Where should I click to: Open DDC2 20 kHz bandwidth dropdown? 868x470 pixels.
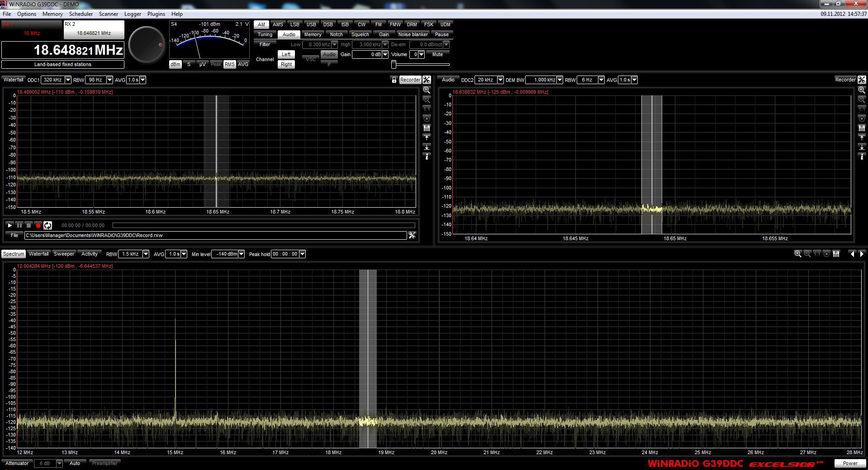pyautogui.click(x=500, y=80)
